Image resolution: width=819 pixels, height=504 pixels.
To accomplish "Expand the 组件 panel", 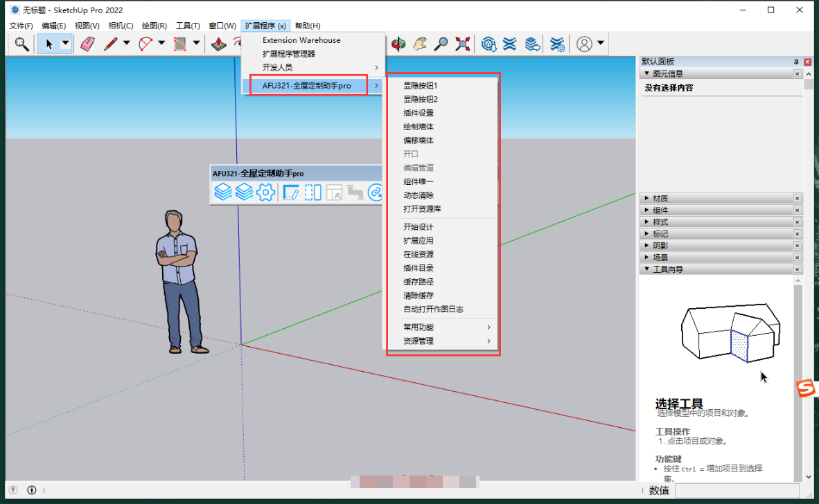I will (646, 210).
